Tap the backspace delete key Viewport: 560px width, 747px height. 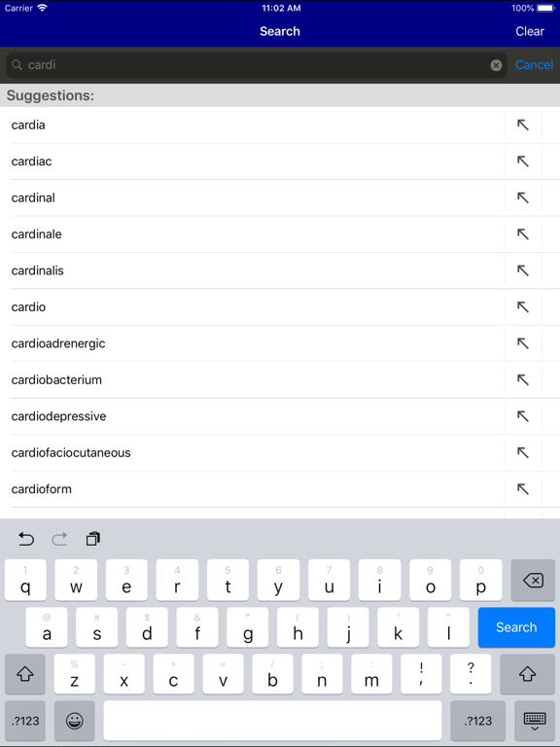click(533, 581)
